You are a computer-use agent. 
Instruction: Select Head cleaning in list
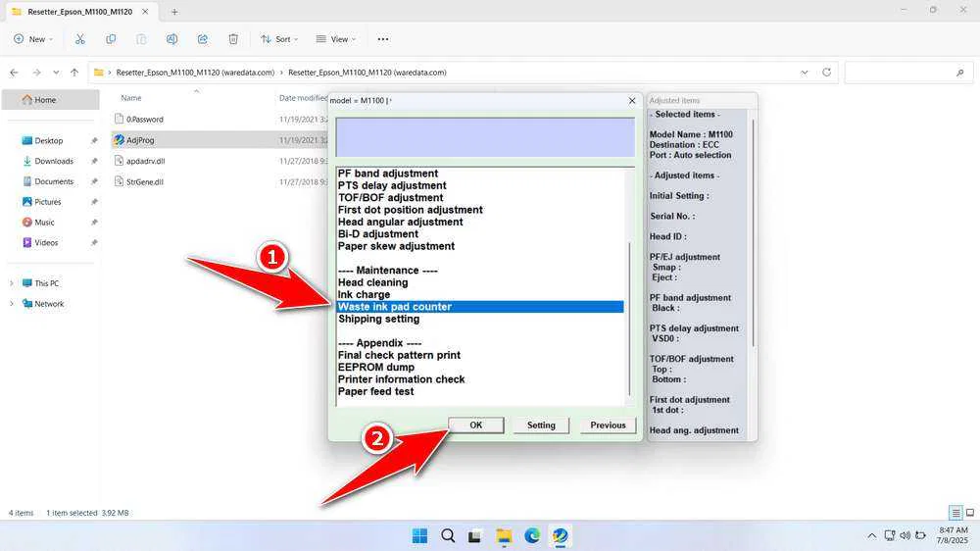point(373,282)
